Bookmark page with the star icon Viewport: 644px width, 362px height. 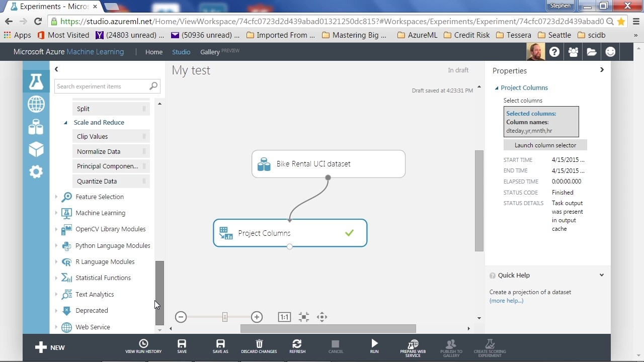621,21
